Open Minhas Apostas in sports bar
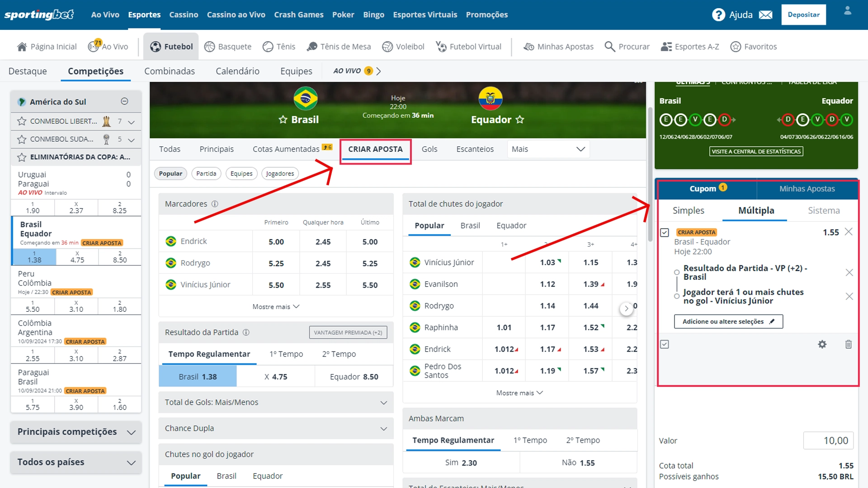This screenshot has width=868, height=488. [558, 47]
